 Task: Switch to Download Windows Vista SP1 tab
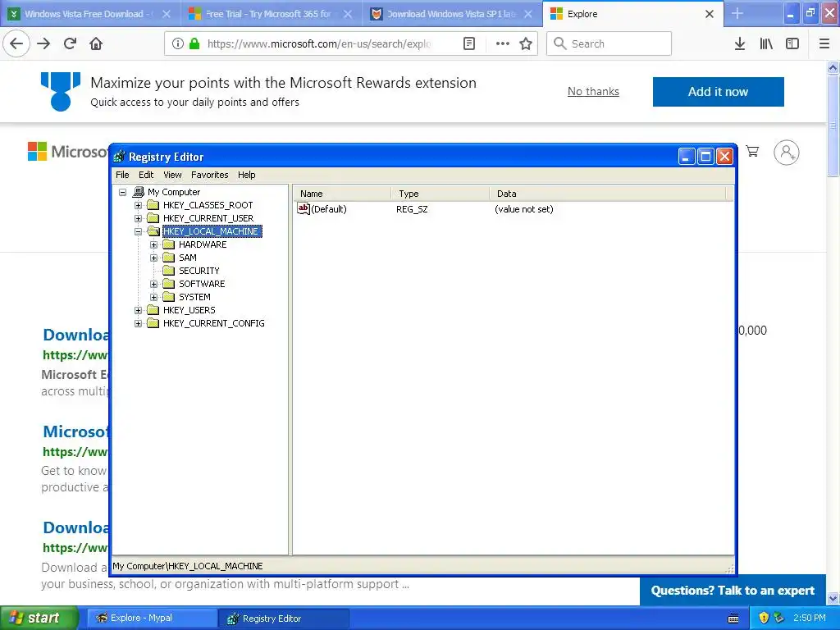point(452,14)
